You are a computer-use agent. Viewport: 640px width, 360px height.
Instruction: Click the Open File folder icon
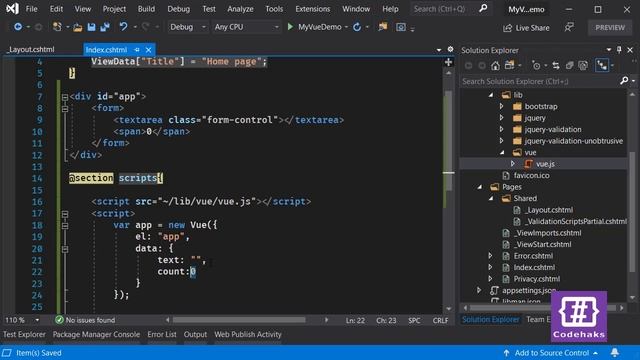coord(78,27)
